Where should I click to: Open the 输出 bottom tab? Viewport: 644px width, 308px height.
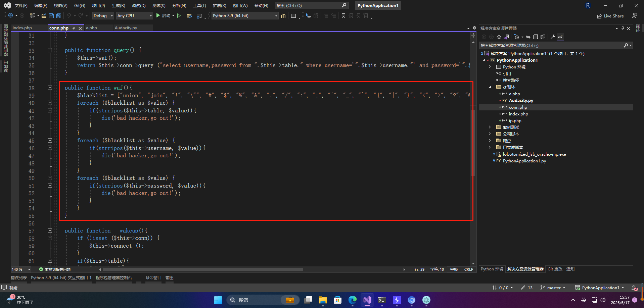(x=170, y=278)
